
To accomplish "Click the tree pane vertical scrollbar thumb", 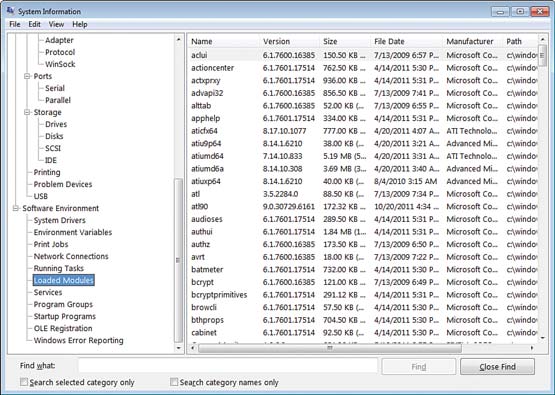I will click(x=178, y=261).
